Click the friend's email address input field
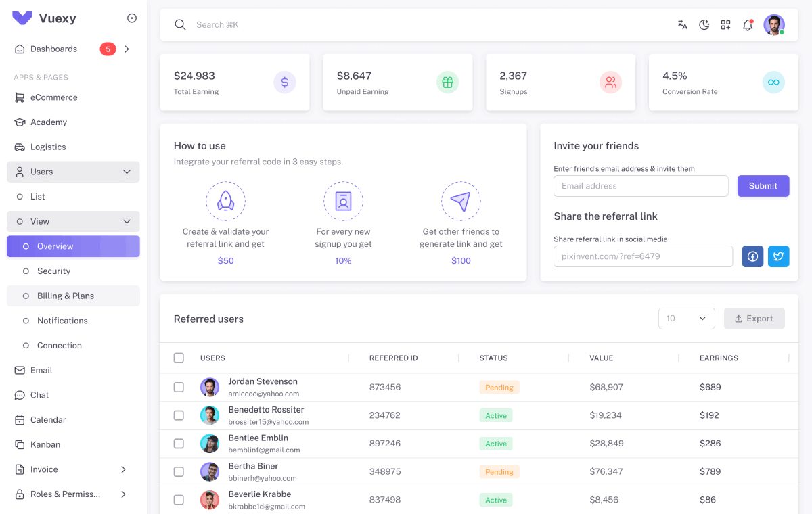 tap(640, 185)
